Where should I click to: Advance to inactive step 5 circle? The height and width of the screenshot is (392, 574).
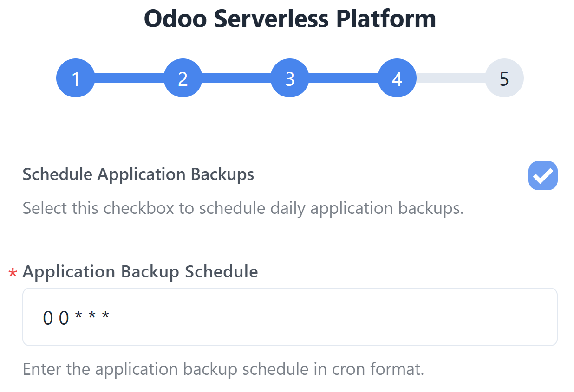click(x=504, y=78)
